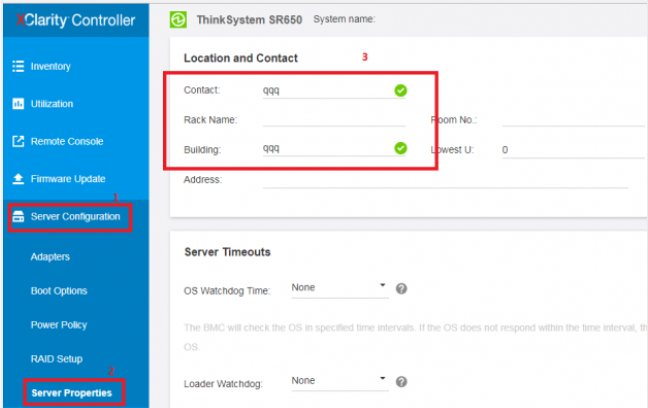
Task: Select Server Properties submenu item
Action: 71,393
